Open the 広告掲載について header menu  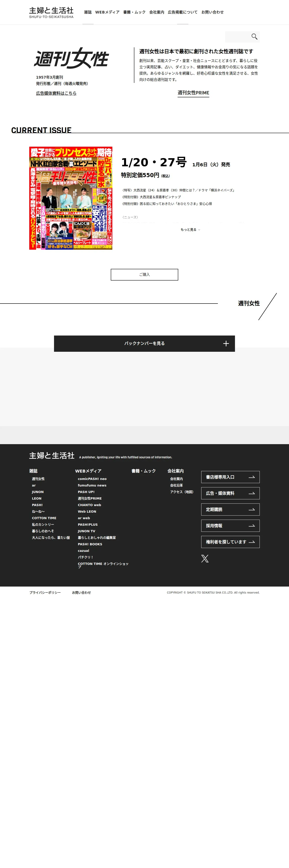pos(183,12)
